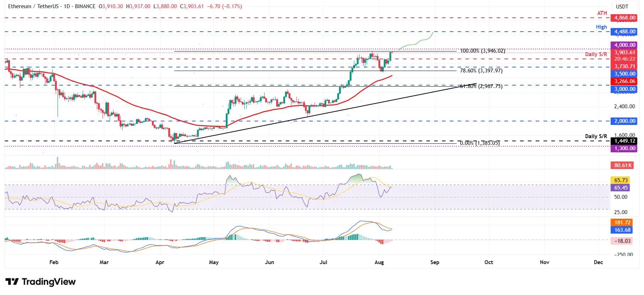The width and height of the screenshot is (644, 295).
Task: Click the Aug marker on time axis
Action: pyautogui.click(x=379, y=262)
